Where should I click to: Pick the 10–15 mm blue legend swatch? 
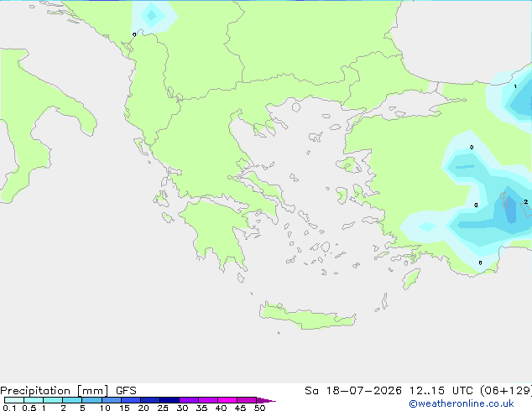tap(112, 400)
